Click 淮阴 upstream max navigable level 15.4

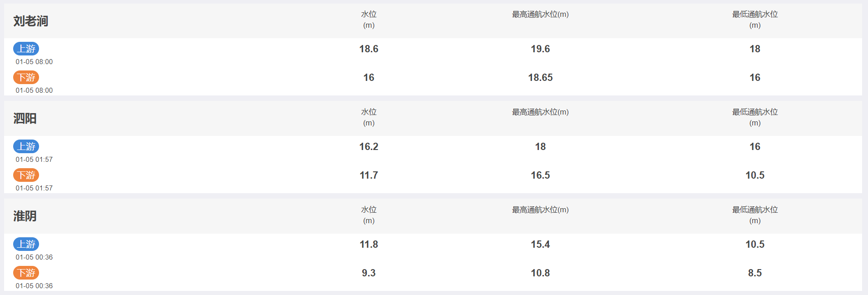pyautogui.click(x=540, y=245)
